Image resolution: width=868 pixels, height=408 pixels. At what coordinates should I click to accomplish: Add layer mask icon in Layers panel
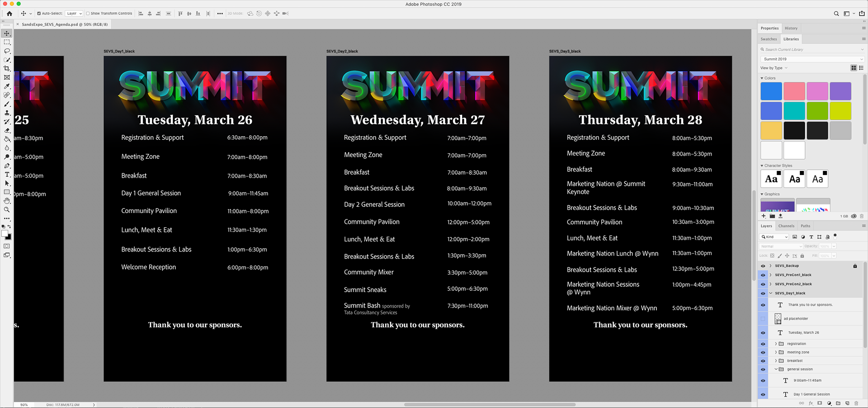pos(820,403)
